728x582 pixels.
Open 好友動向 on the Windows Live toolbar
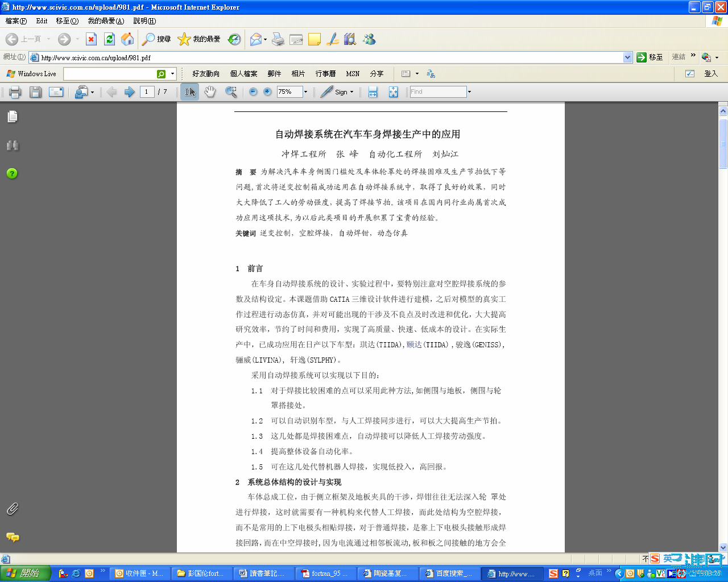(x=205, y=74)
